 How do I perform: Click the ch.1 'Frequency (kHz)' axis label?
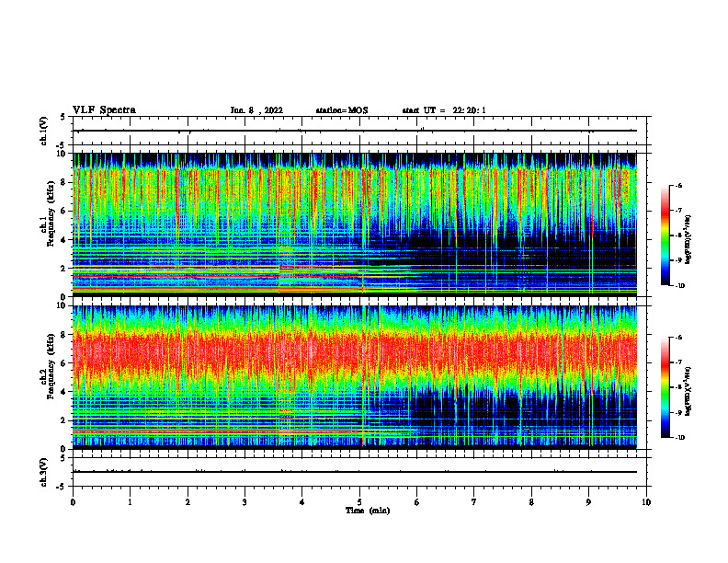click(x=51, y=214)
